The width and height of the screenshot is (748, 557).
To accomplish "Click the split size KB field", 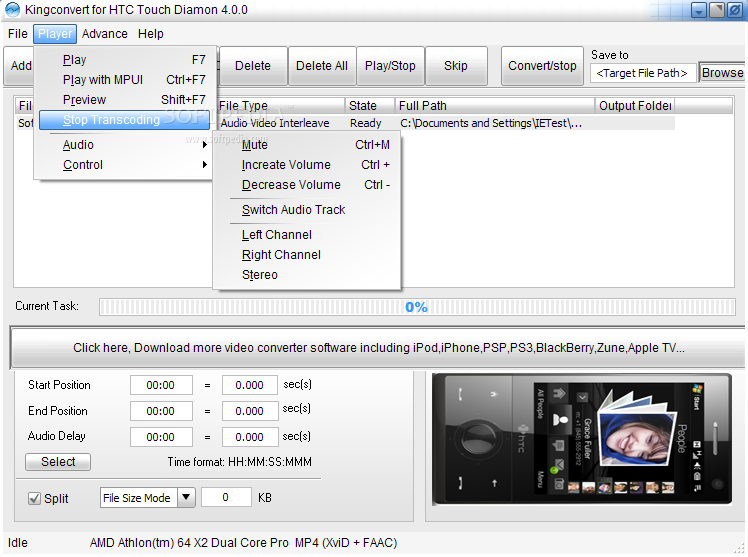I will 226,497.
